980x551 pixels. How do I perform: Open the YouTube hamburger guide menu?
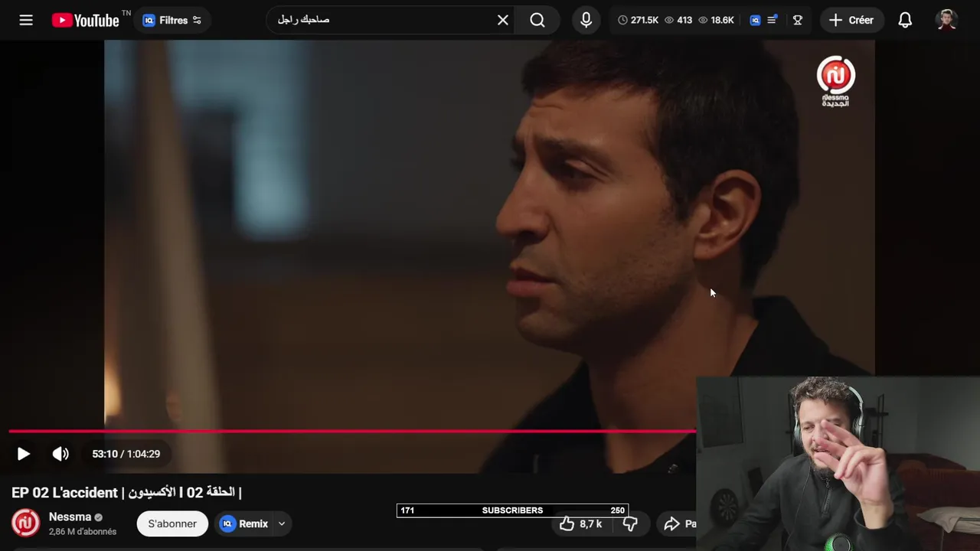26,20
